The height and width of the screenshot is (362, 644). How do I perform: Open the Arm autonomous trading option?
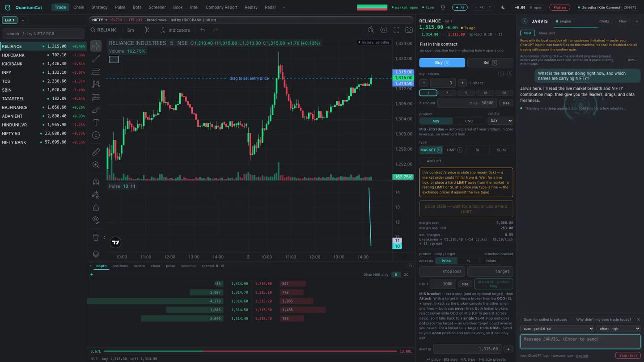632,60
